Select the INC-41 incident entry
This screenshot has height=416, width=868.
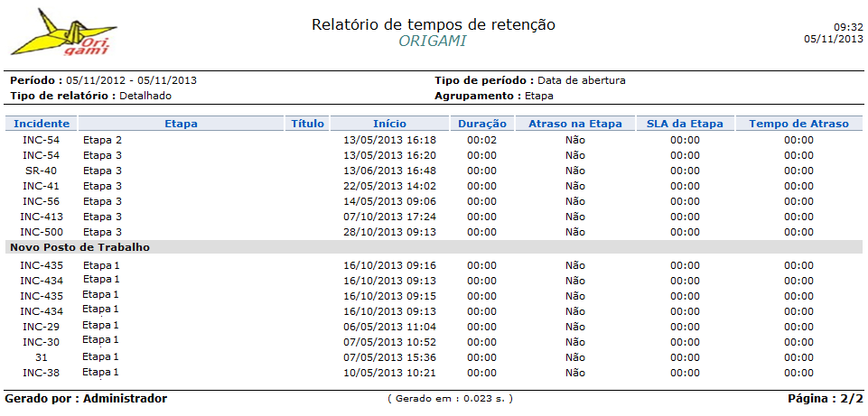[42, 186]
